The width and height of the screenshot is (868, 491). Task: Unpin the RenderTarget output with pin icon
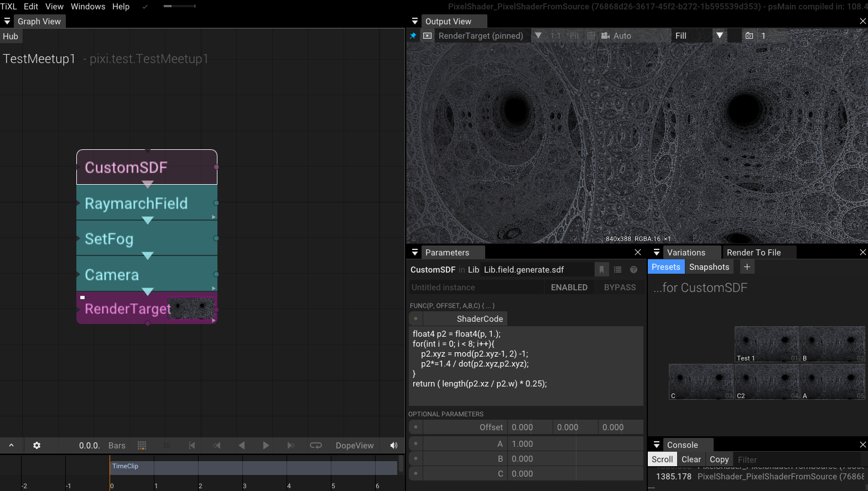point(413,36)
